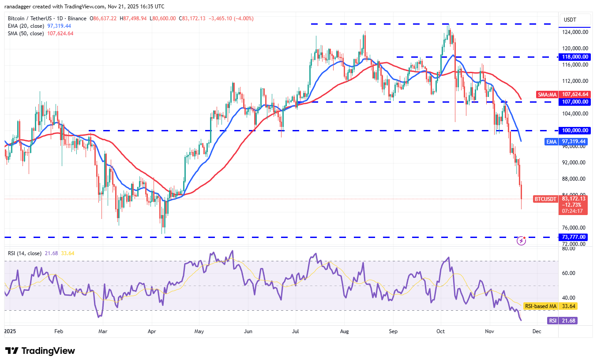The width and height of the screenshot is (597, 364).
Task: Click the Nov label on the time axis
Action: (x=490, y=331)
